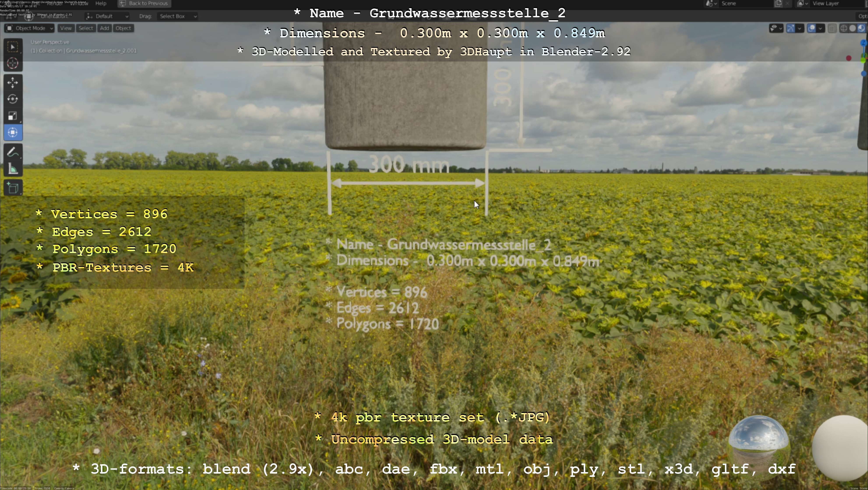Open the Add menu in viewport header
Screen dimensions: 868x490
(x=104, y=28)
